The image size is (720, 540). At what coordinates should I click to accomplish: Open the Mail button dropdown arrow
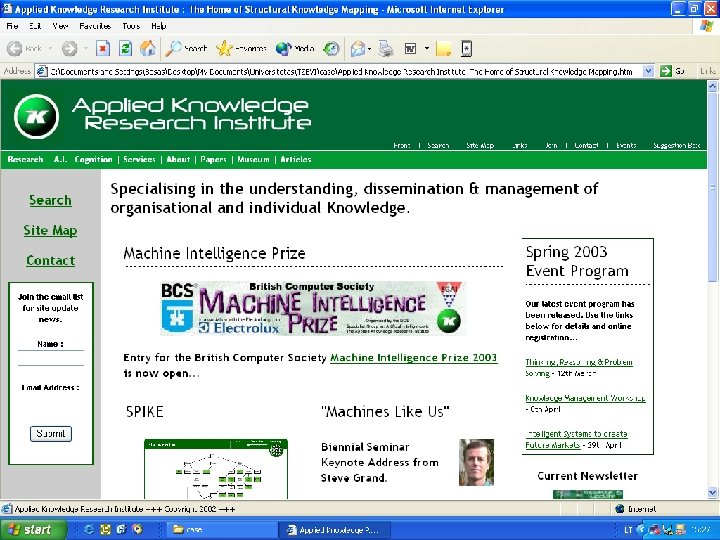click(x=370, y=48)
